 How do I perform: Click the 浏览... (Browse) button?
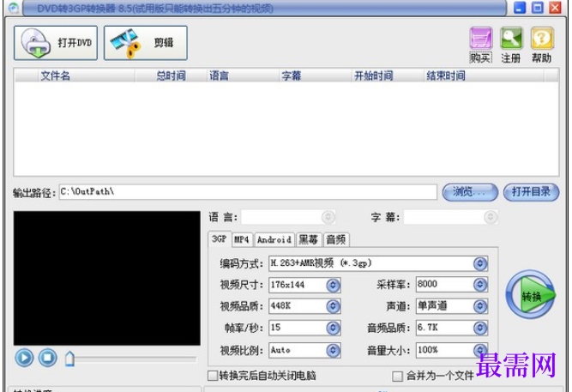pyautogui.click(x=470, y=192)
